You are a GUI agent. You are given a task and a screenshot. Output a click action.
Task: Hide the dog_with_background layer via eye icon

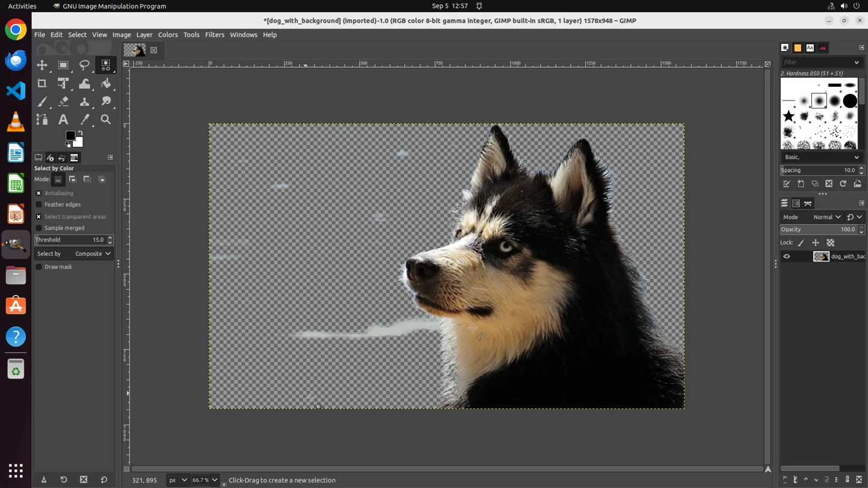pyautogui.click(x=787, y=257)
